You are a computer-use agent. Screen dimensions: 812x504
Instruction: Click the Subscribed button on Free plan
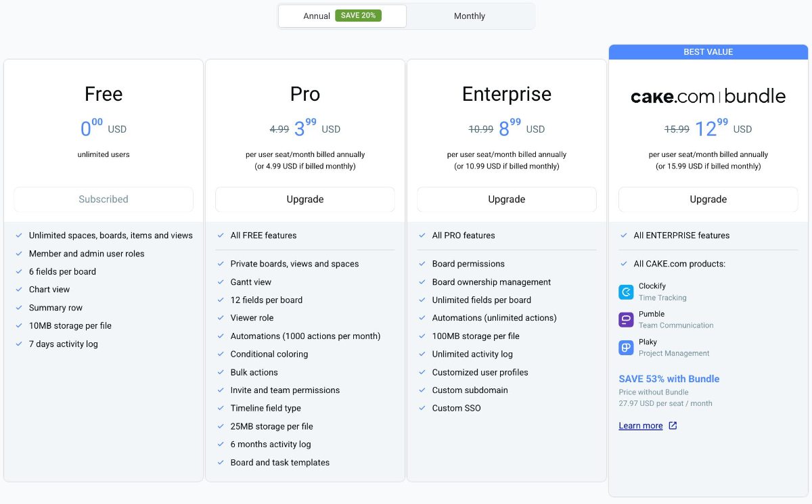tap(104, 200)
